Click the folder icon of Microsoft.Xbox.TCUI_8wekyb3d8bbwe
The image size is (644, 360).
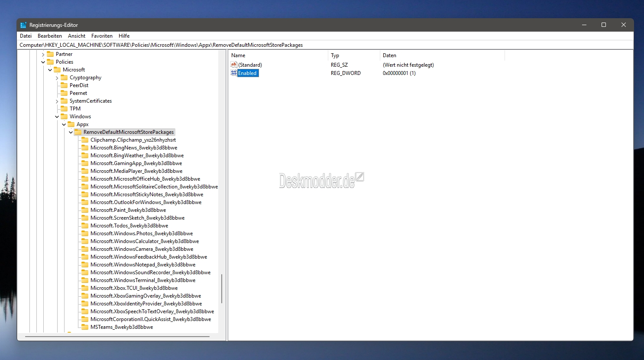[x=85, y=288]
